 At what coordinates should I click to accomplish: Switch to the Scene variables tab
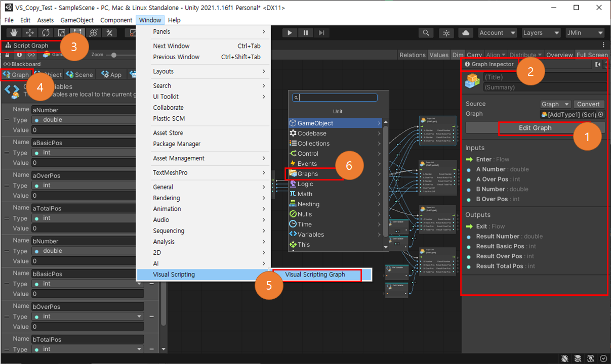tap(80, 75)
